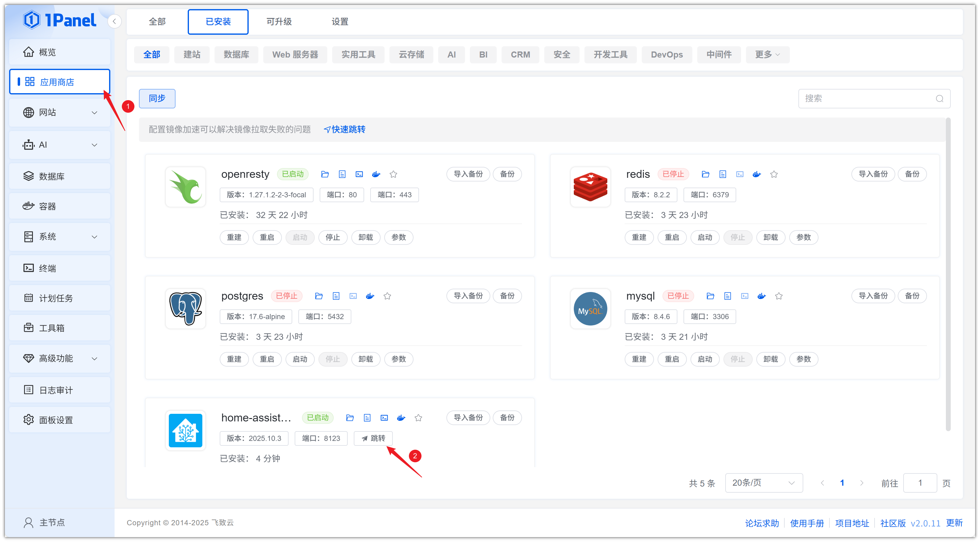Image resolution: width=980 pixels, height=542 pixels.
Task: Collapse sidebar with arrow button
Action: (x=115, y=21)
